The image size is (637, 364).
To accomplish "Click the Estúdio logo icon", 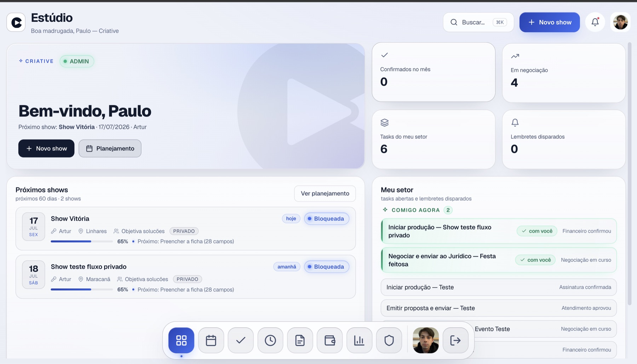I will tap(16, 22).
